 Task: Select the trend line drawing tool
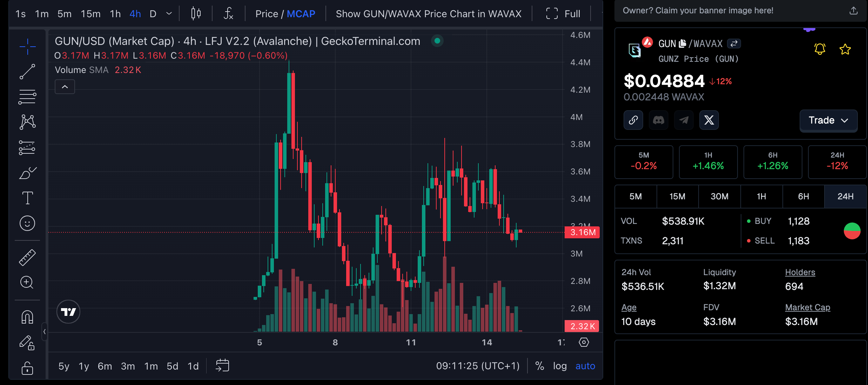tap(27, 72)
